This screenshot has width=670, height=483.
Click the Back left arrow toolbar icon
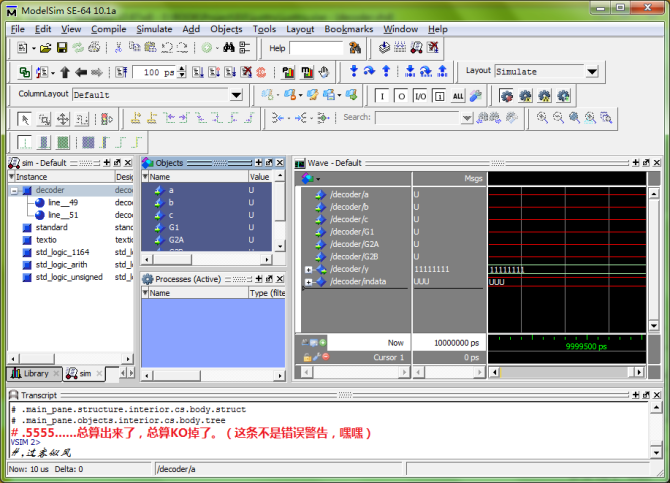pyautogui.click(x=81, y=72)
